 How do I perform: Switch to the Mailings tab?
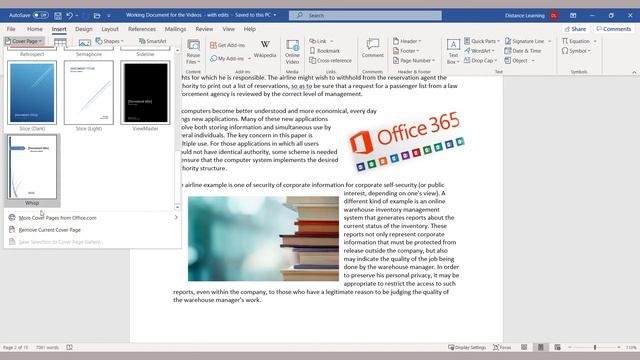[x=175, y=29]
